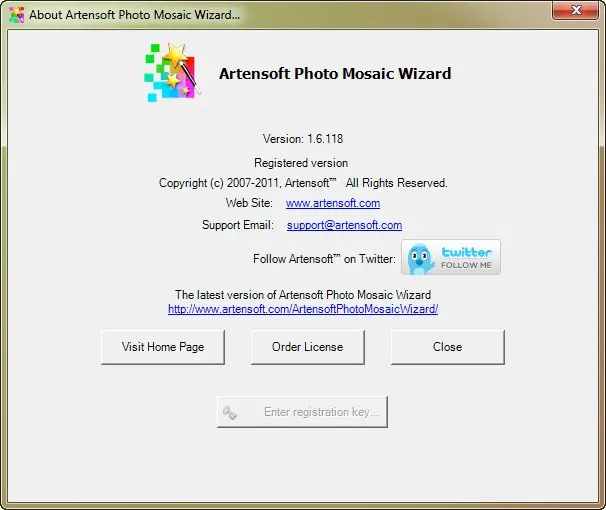The image size is (606, 510).
Task: Click 'The latest version of Artensoft' text
Action: (303, 295)
